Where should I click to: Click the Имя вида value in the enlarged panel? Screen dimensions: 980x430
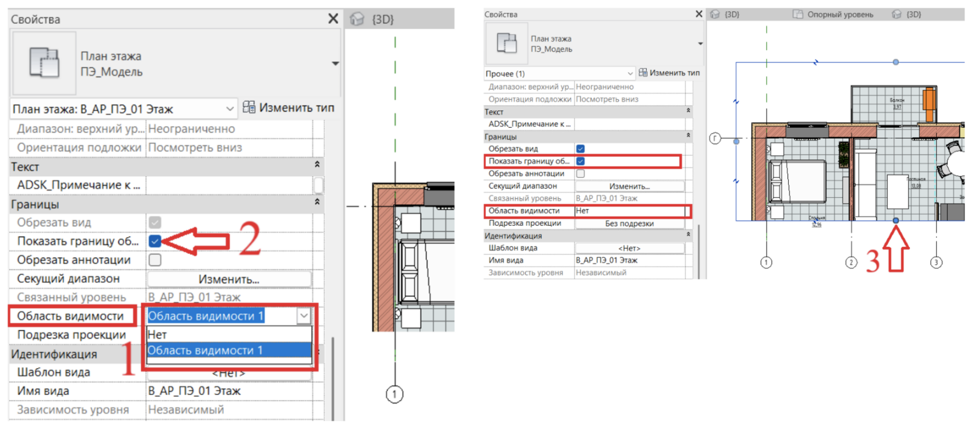click(x=230, y=391)
